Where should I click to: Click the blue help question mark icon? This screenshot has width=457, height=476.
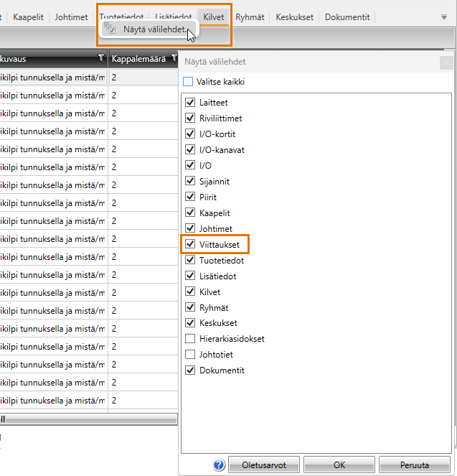tap(220, 465)
